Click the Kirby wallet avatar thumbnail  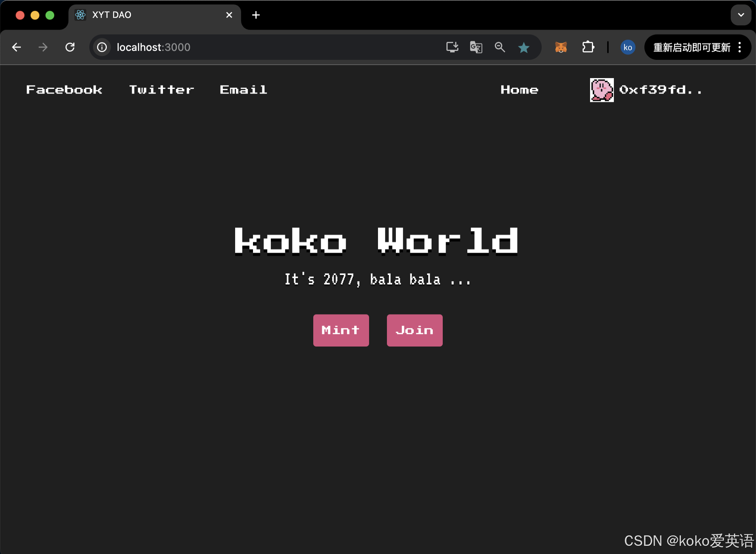click(602, 90)
